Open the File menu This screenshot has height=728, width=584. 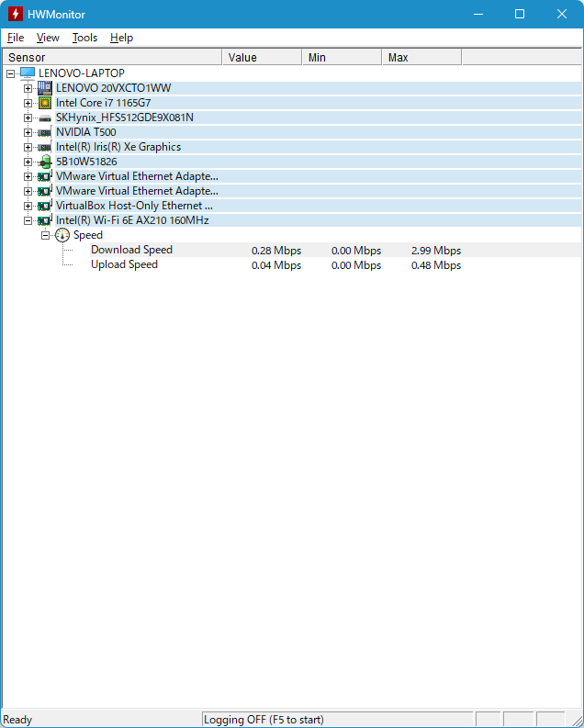pyautogui.click(x=16, y=38)
